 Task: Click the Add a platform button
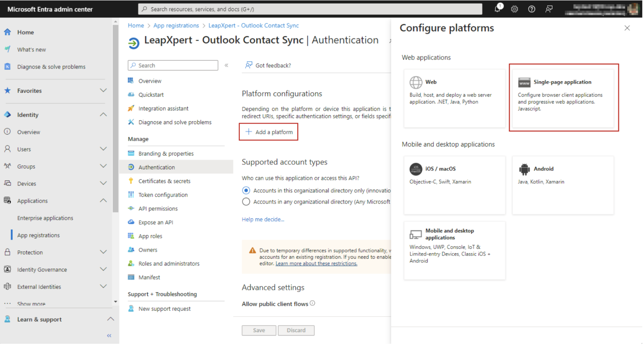click(x=269, y=132)
